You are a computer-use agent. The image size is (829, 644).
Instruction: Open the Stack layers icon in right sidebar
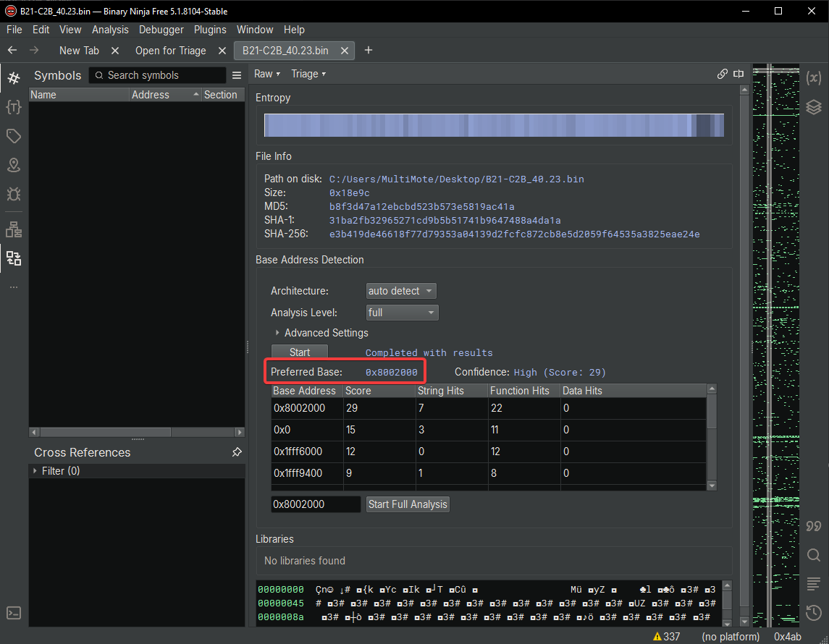point(814,107)
